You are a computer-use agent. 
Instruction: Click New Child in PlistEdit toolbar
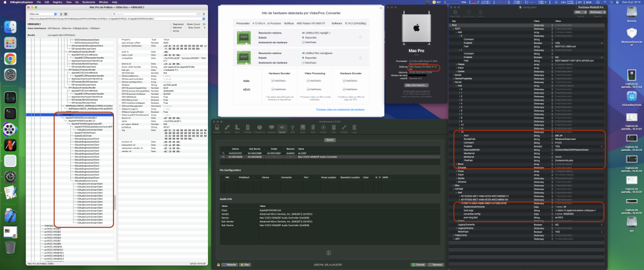click(x=455, y=12)
